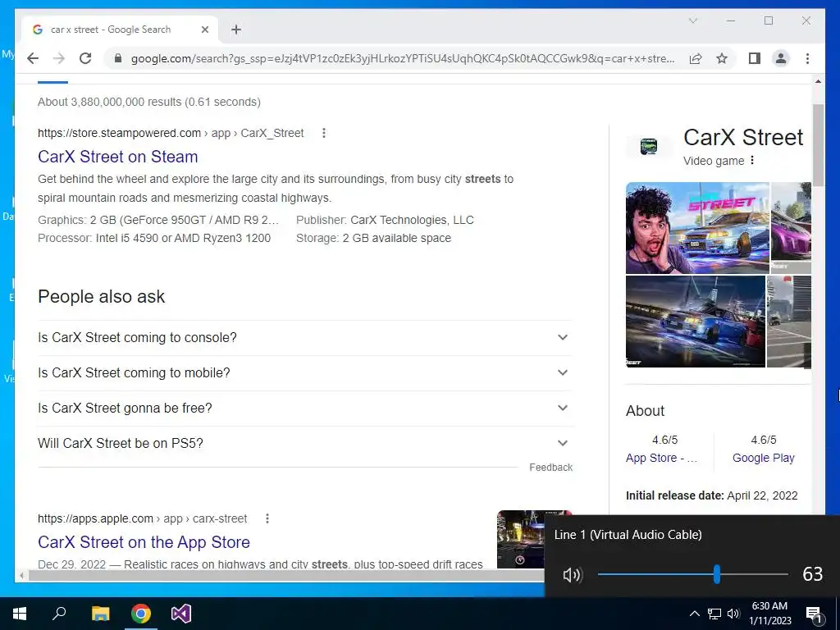This screenshot has height=630, width=840.
Task: Open the 'Google Play' rating link
Action: click(x=764, y=458)
